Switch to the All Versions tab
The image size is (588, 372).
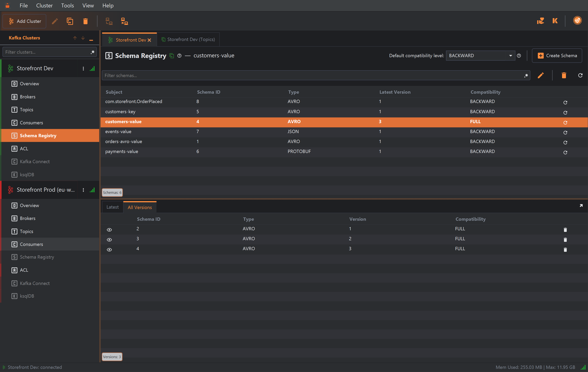pos(140,207)
